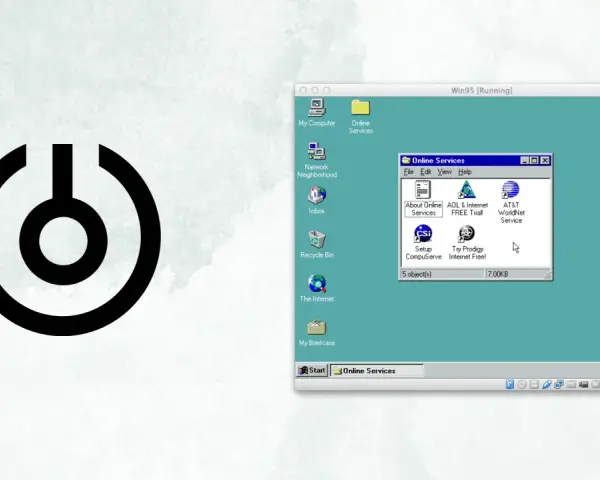The width and height of the screenshot is (600, 480).
Task: Click the resize grip of Online Services window
Action: click(547, 275)
